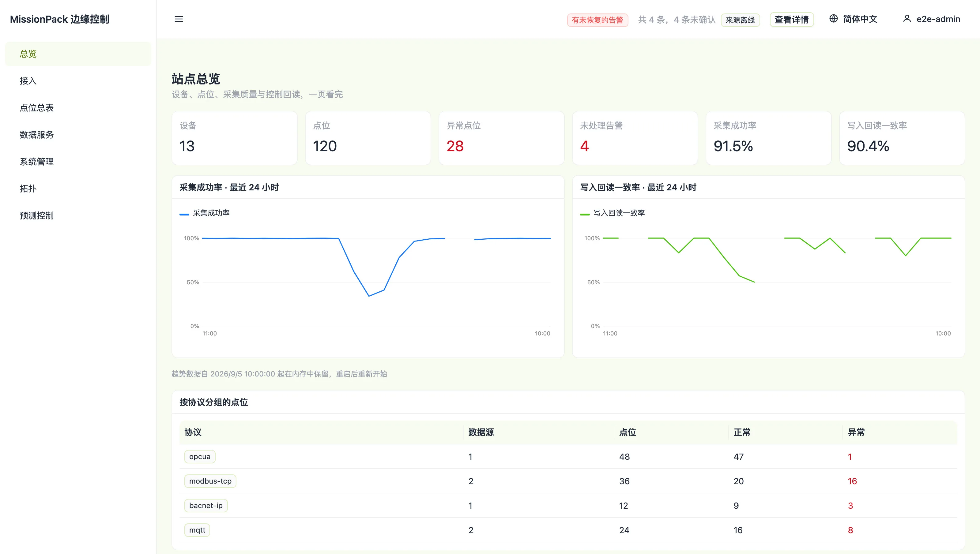Collapse sidebar with the hamburger menu icon
The image size is (980, 554).
tap(179, 19)
